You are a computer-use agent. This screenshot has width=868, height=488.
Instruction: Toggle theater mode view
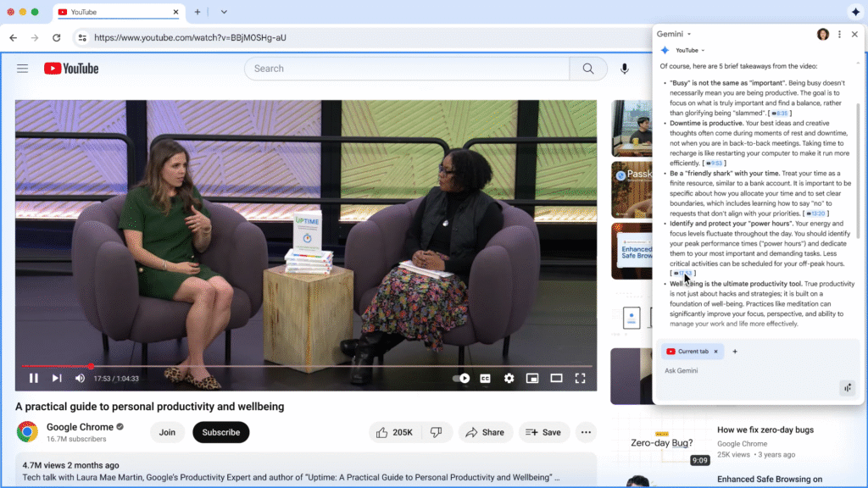click(x=556, y=378)
